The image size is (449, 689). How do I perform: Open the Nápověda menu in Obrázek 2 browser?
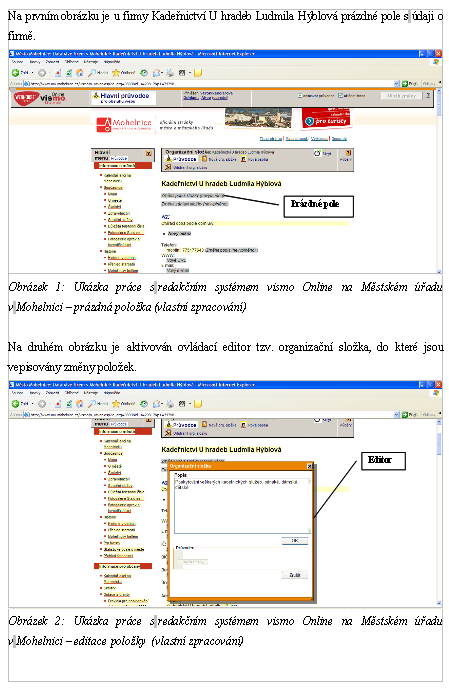pos(112,392)
